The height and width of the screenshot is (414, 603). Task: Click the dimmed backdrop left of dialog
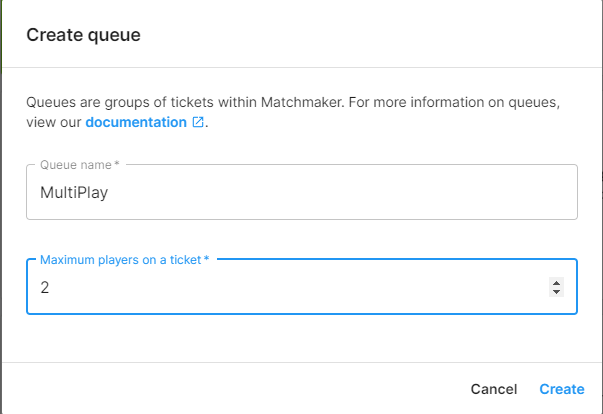pos(1,208)
